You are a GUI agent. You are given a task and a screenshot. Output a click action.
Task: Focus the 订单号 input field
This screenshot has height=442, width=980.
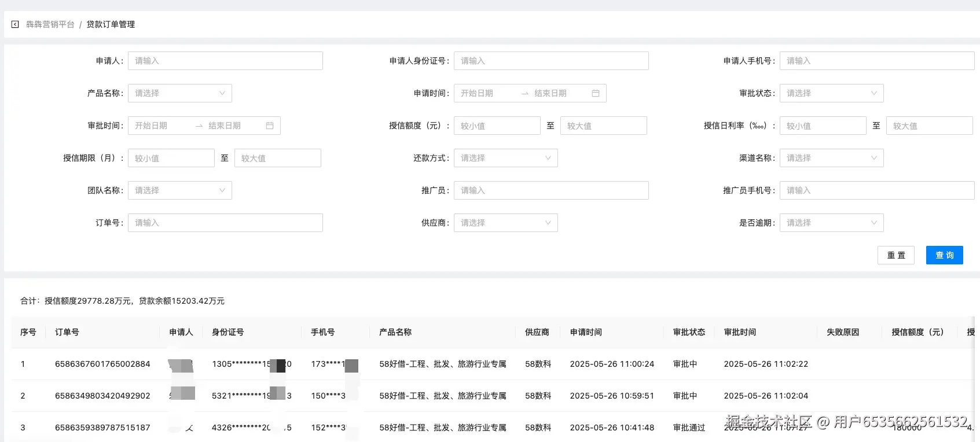(225, 223)
